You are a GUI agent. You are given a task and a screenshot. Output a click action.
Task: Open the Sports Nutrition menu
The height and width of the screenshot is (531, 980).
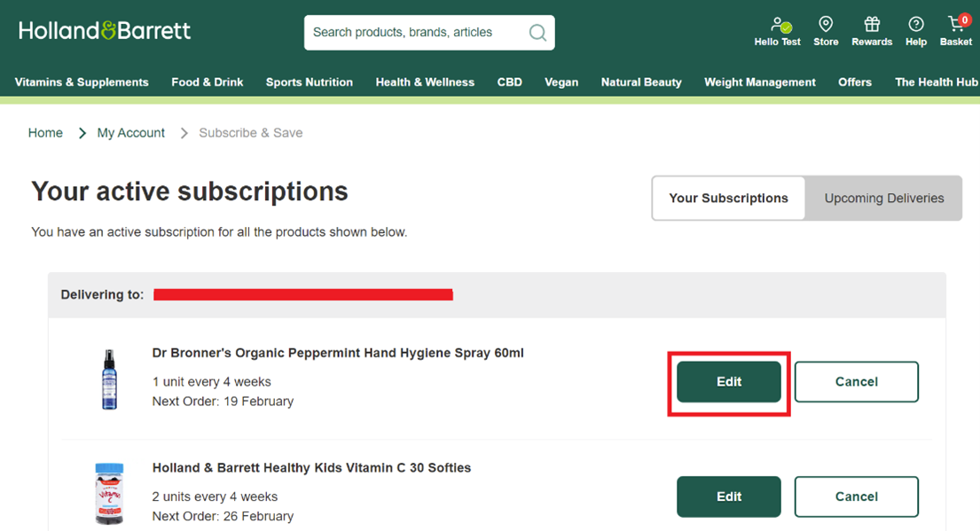(309, 82)
